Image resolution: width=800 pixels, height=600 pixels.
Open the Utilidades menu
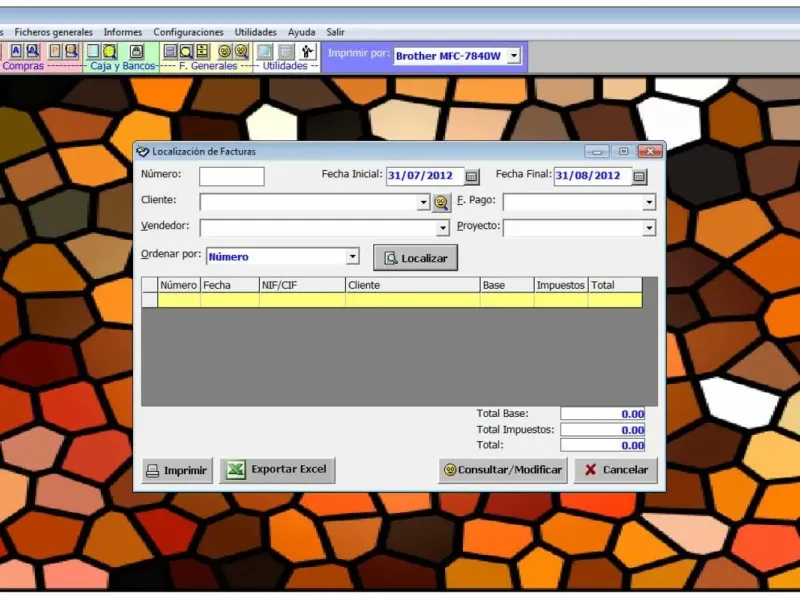pyautogui.click(x=256, y=32)
